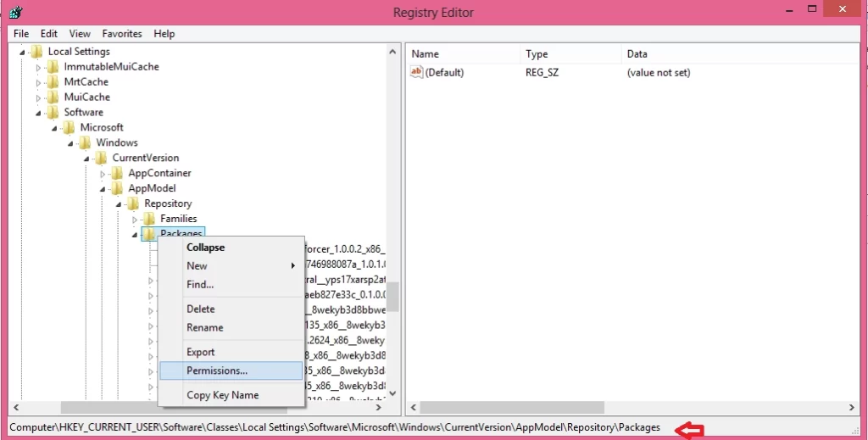
Task: Collapse the Packages key arrow
Action: 135,235
